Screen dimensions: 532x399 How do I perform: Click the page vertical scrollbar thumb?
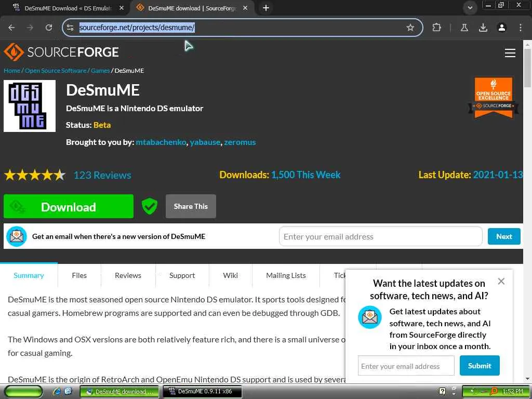pyautogui.click(x=527, y=68)
